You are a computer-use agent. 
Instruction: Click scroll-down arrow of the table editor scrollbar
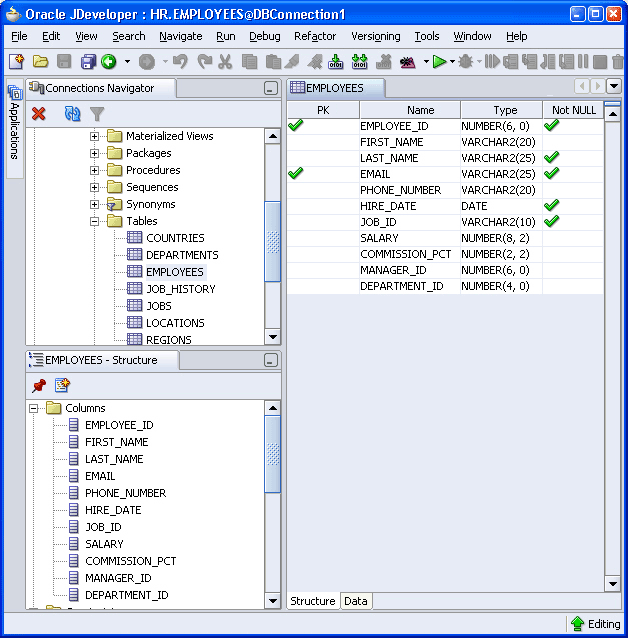pos(613,584)
